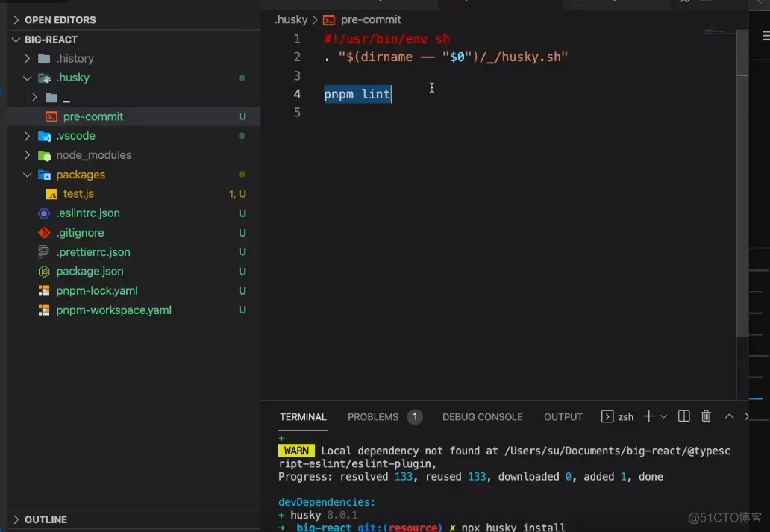Open test.js in the explorer
770x532 pixels.
(x=134, y=194)
